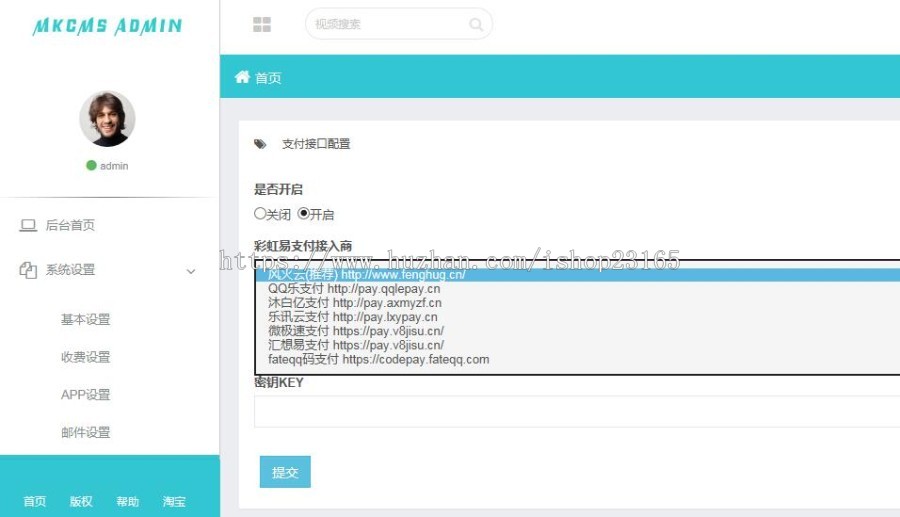This screenshot has width=900, height=517.
Task: Click the admin avatar picture
Action: (x=107, y=119)
